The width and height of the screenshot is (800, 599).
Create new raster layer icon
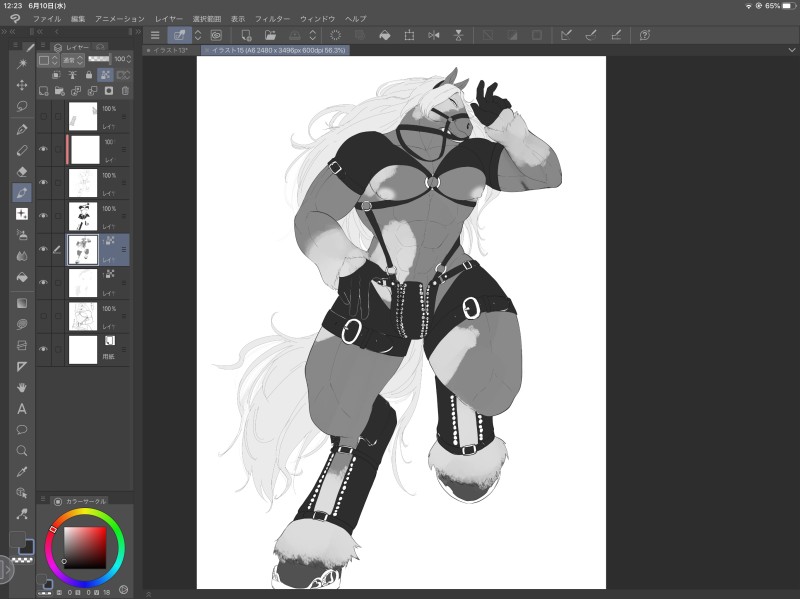(43, 91)
